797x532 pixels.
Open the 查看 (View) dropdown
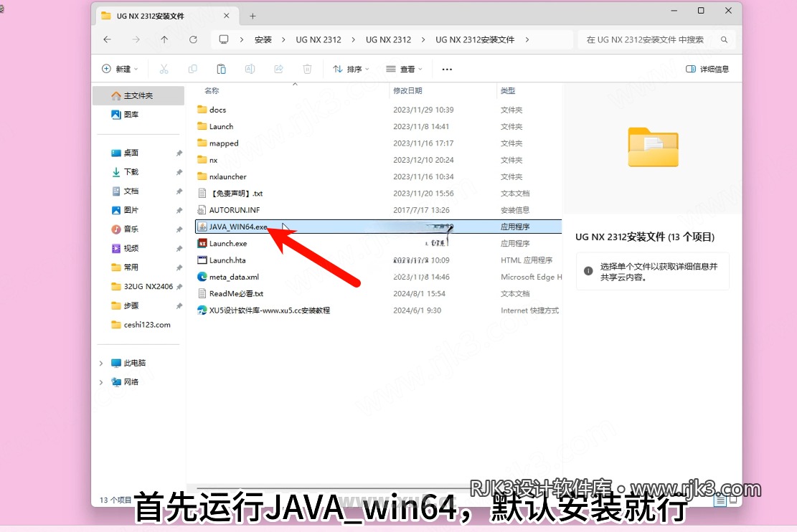pyautogui.click(x=404, y=69)
